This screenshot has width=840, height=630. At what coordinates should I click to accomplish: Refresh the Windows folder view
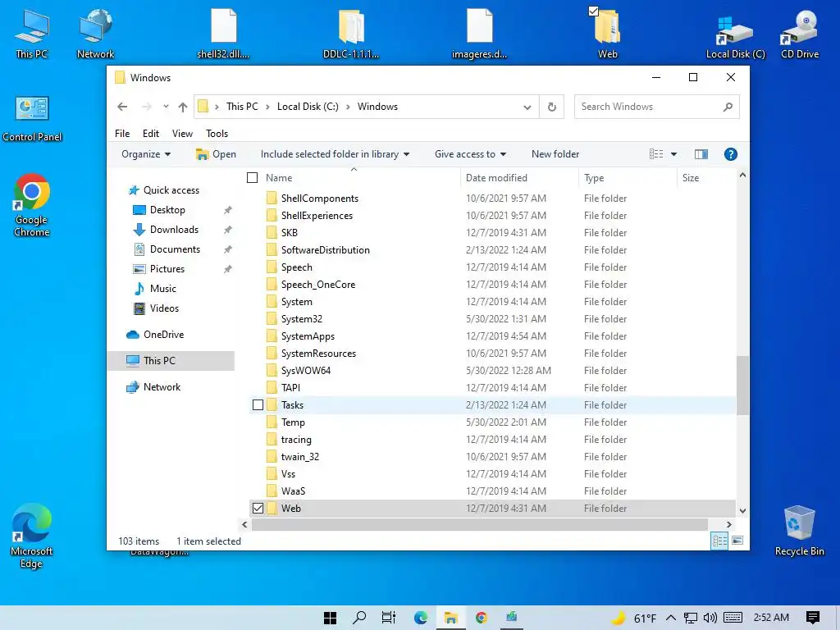click(x=552, y=107)
